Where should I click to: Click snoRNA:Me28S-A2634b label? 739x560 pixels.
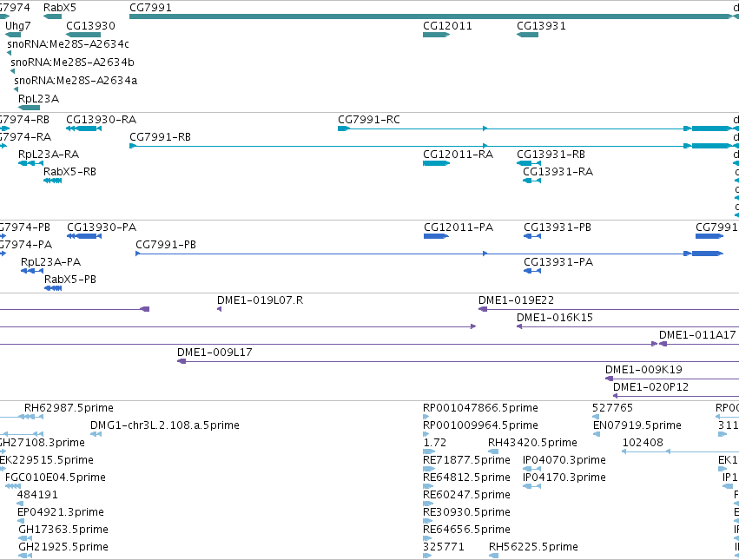coord(72,63)
